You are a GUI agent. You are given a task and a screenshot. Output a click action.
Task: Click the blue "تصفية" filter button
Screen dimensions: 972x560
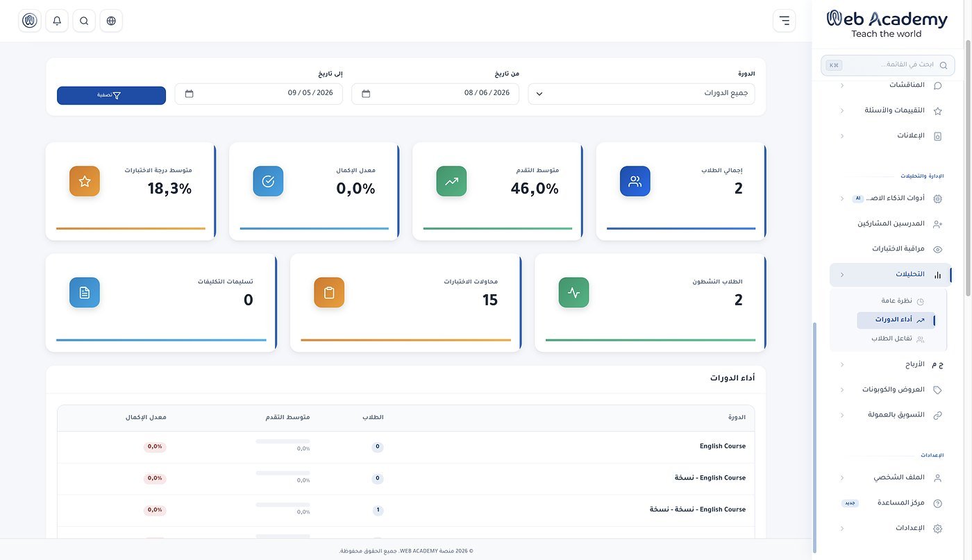point(111,96)
